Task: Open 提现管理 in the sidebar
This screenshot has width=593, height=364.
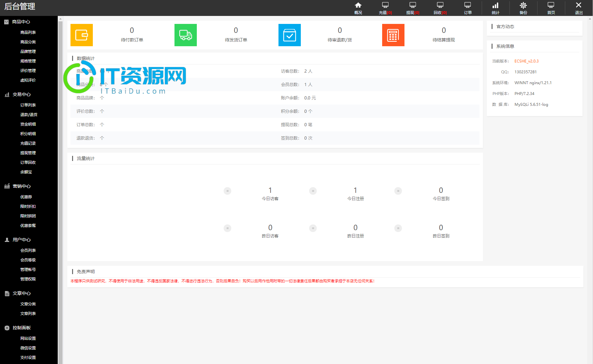Action: [28, 153]
